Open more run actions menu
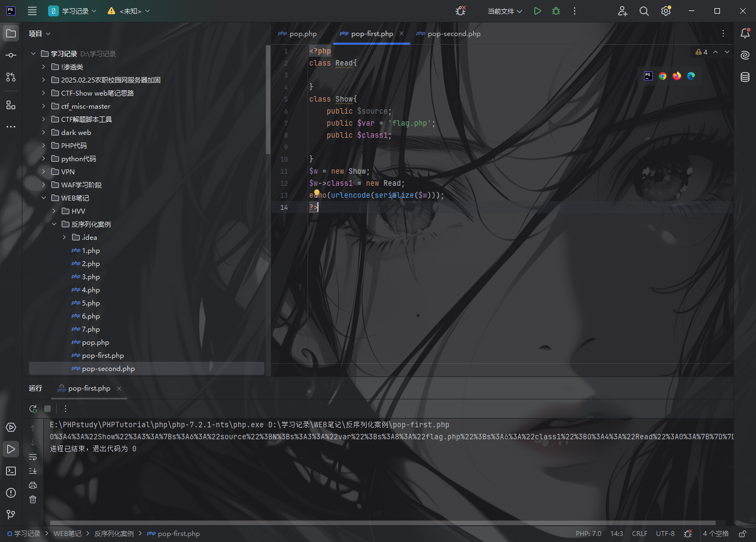The image size is (756, 542). [575, 11]
